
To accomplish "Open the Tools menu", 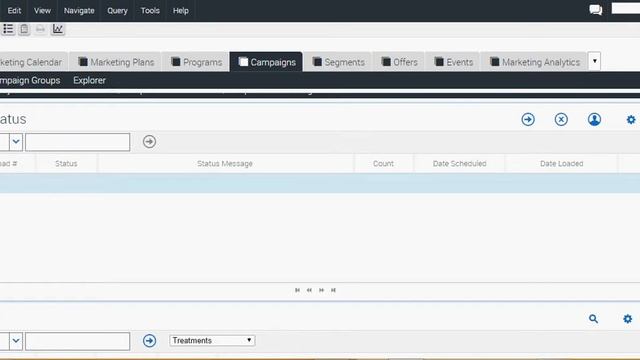I will 150,11.
